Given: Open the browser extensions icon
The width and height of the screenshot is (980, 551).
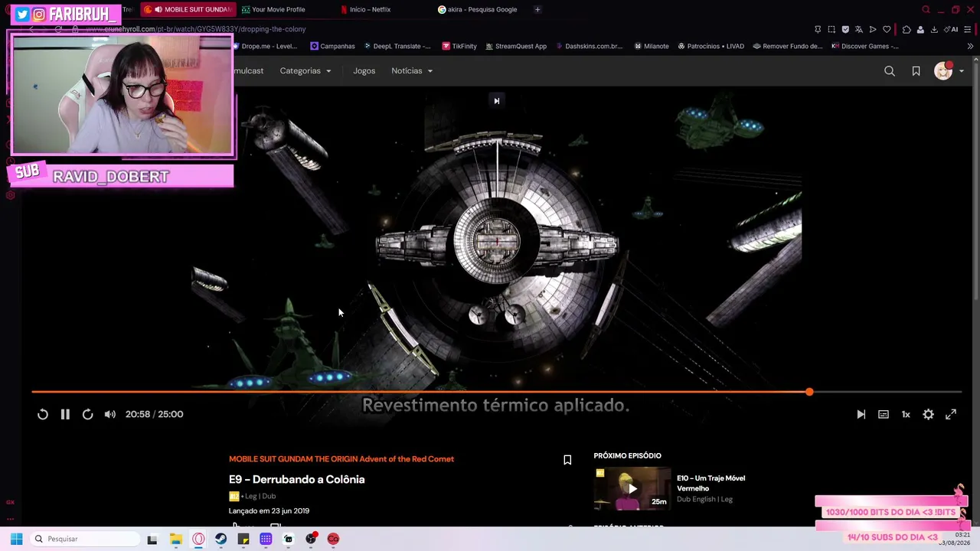Looking at the screenshot, I should click(906, 29).
